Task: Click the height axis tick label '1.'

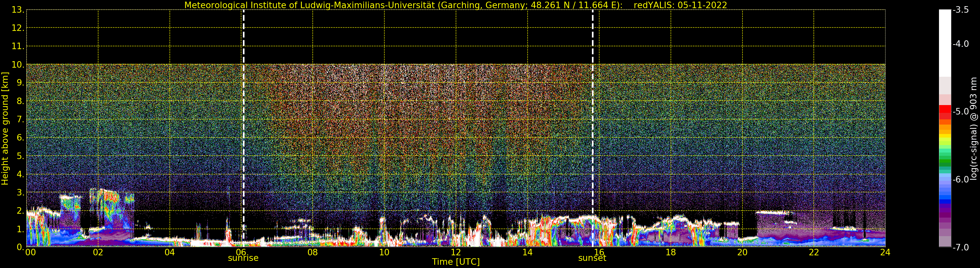Action: [x=21, y=229]
